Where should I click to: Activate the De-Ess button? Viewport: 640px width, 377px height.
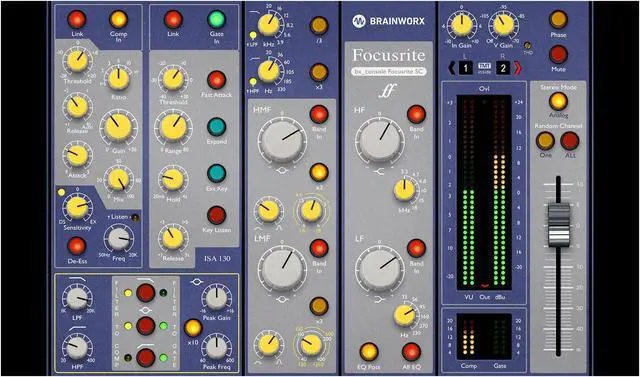click(77, 246)
